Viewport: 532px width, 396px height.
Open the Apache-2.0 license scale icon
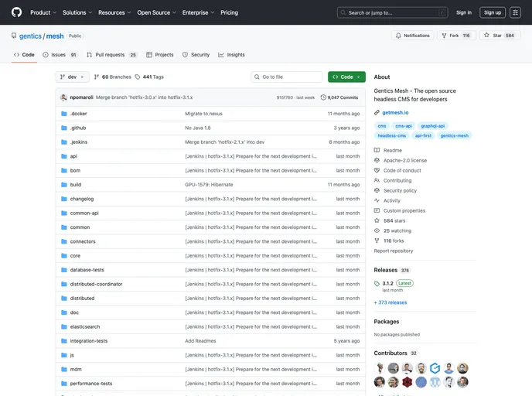coord(377,160)
